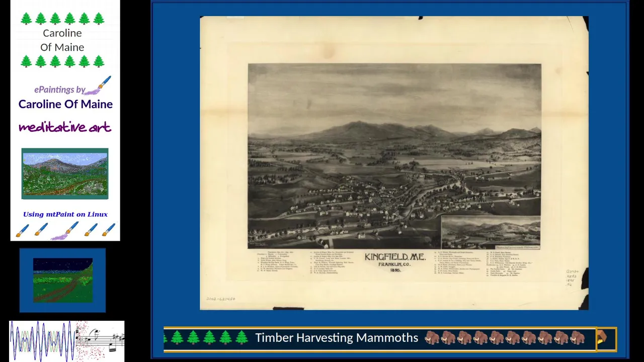The width and height of the screenshot is (644, 362).
Task: Click the "KINGFIELD, ME." map title
Action: coord(395,257)
